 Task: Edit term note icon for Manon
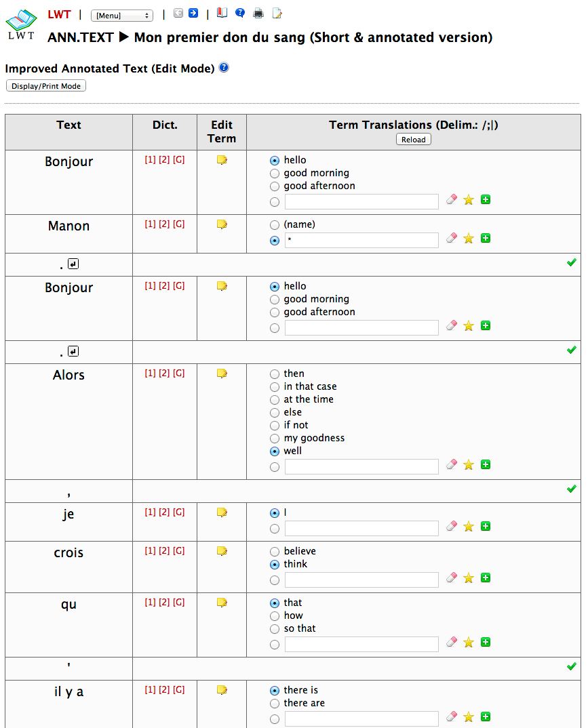point(221,224)
